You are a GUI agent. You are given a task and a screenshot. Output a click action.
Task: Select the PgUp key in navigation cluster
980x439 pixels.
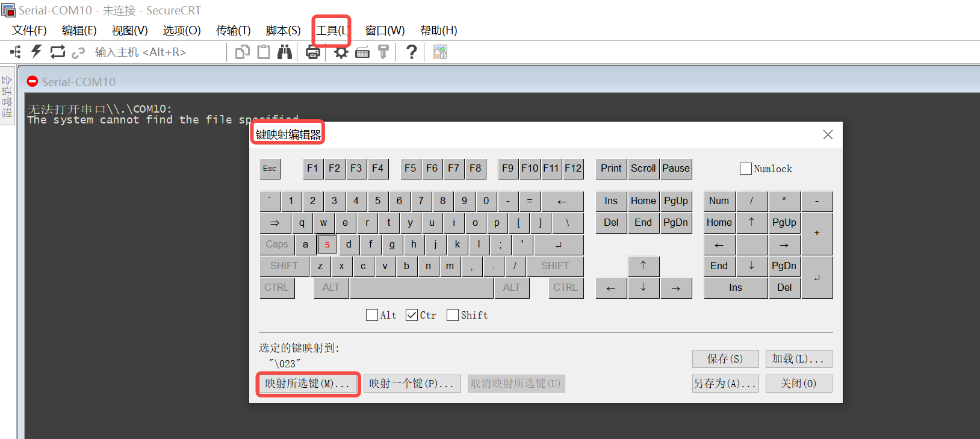[x=676, y=201]
